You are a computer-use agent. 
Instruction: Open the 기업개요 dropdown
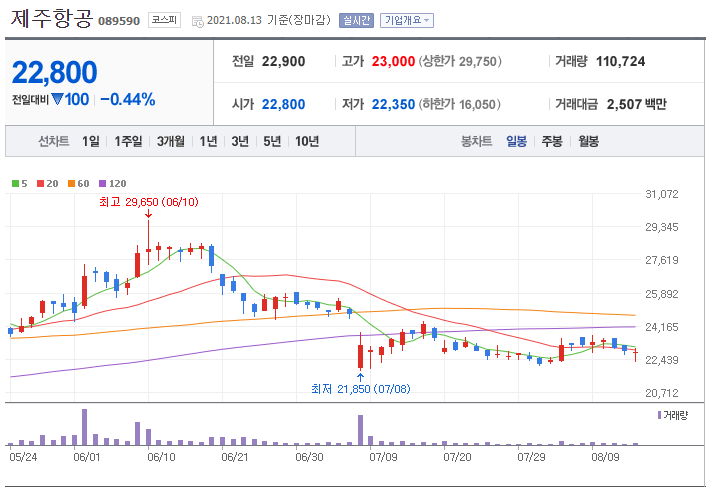tap(407, 20)
